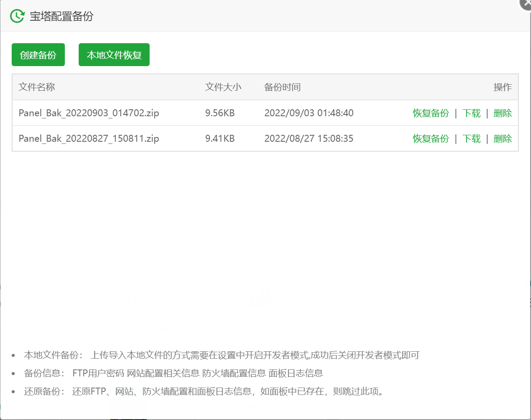The width and height of the screenshot is (531, 420).
Task: Restore backup Panel_Bak_20220827_150811.zip via 恢复备份
Action: [431, 139]
